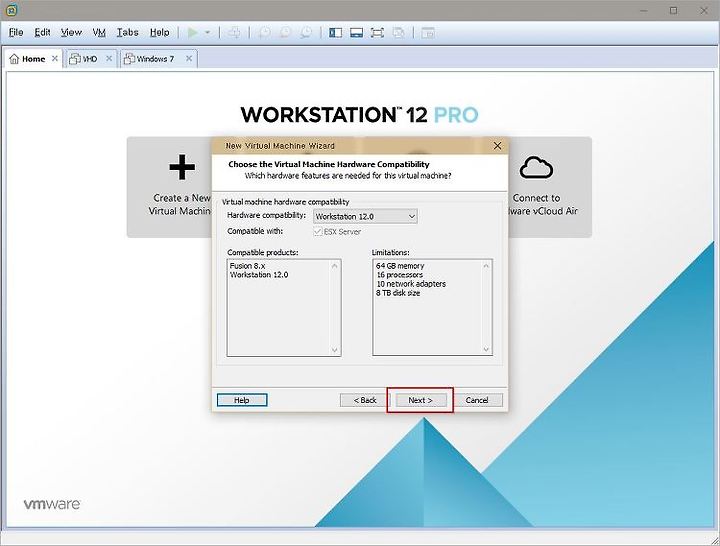720x546 pixels.
Task: Open the Help menu
Action: (159, 32)
